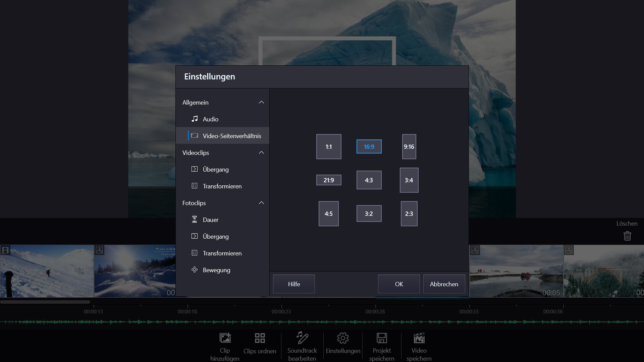Screen dimensions: 644x362
Task: Choose the 21:9 aspect ratio
Action: (329, 180)
